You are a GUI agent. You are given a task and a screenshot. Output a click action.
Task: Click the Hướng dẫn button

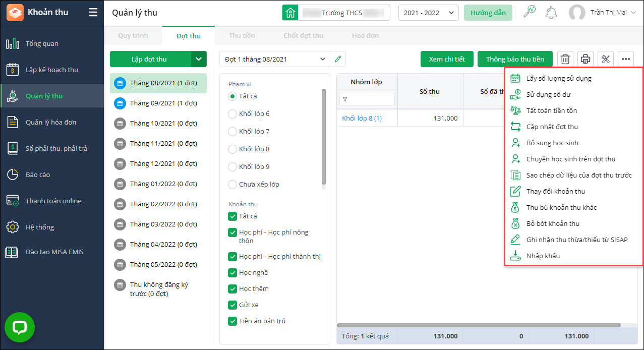[488, 13]
